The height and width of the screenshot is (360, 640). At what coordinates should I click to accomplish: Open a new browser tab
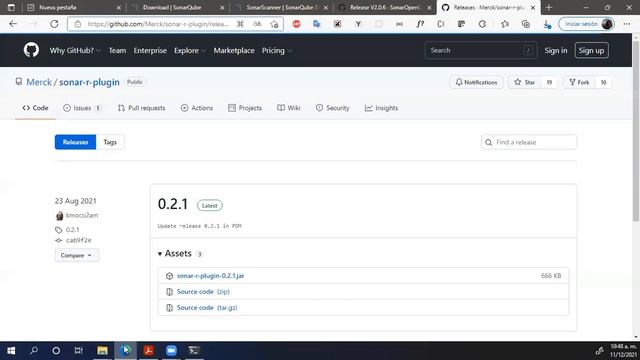click(x=549, y=7)
